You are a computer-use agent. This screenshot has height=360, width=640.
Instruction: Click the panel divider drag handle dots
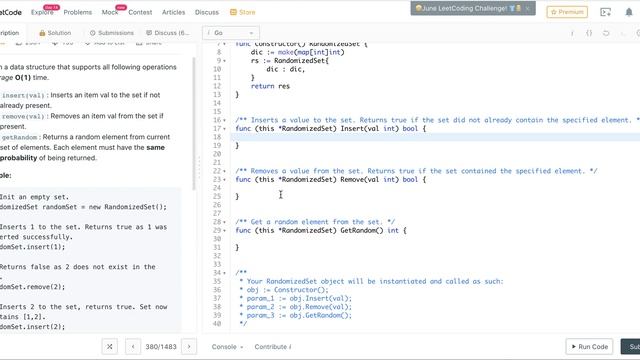pyautogui.click(x=199, y=168)
